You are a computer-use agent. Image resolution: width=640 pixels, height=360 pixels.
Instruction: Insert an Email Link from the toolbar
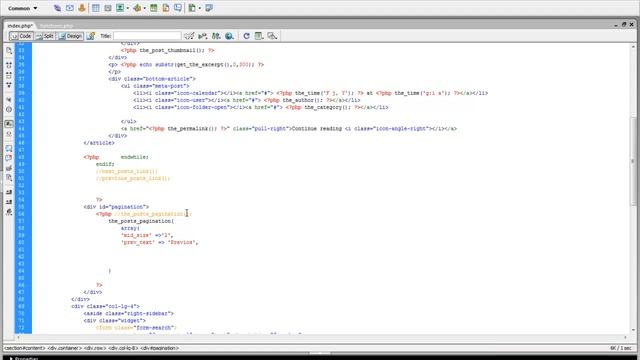(70, 8)
